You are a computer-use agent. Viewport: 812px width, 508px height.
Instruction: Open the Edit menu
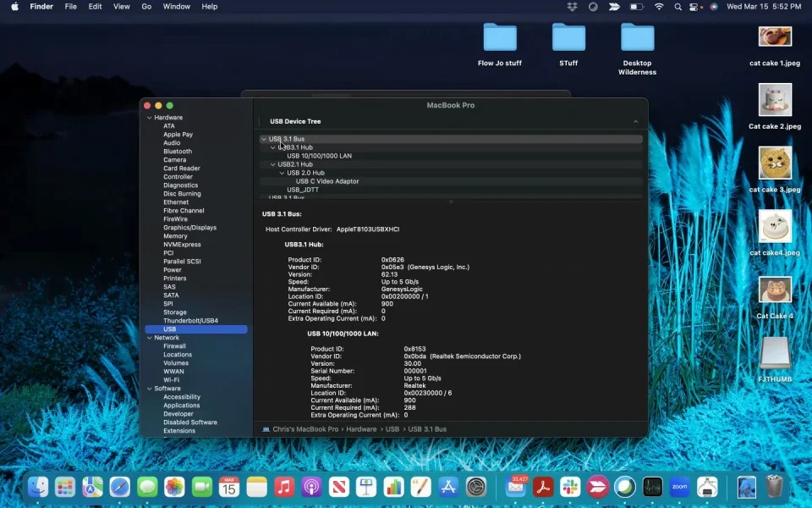[95, 7]
